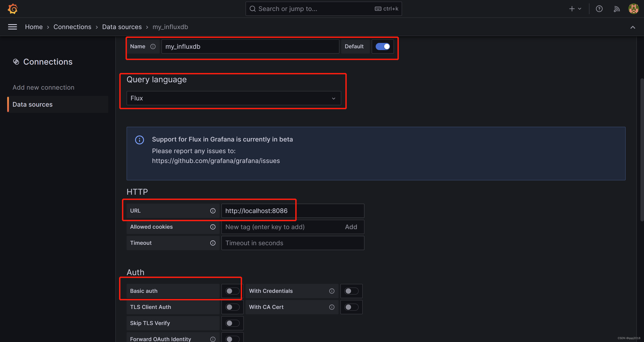
Task: Click the Grafana logo icon
Action: pyautogui.click(x=13, y=9)
